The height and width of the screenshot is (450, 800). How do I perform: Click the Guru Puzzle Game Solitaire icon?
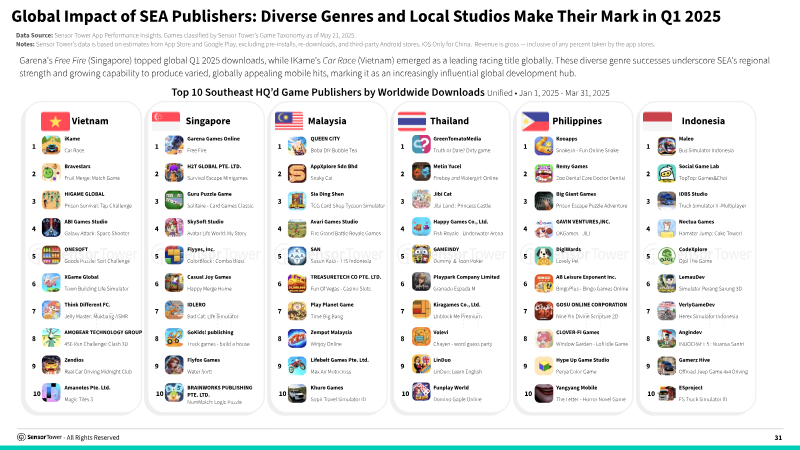tap(174, 201)
